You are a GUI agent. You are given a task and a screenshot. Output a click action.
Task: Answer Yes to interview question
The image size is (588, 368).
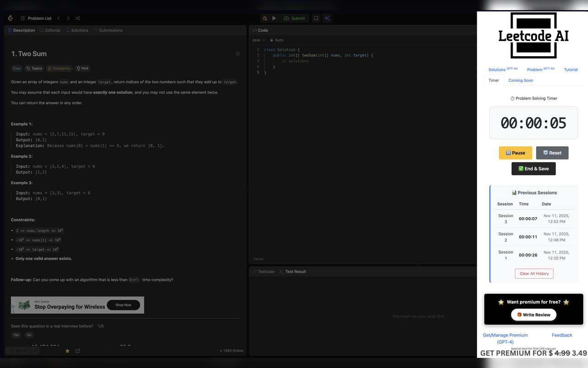(16, 335)
